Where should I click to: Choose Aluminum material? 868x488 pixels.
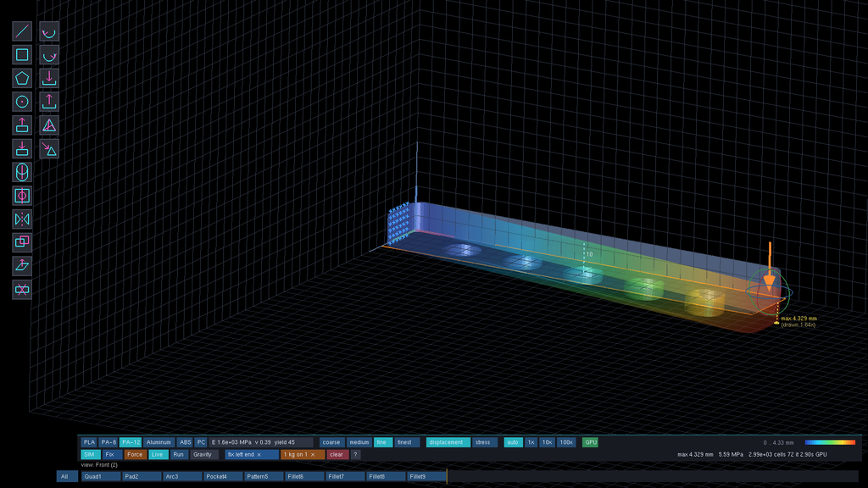coord(159,442)
